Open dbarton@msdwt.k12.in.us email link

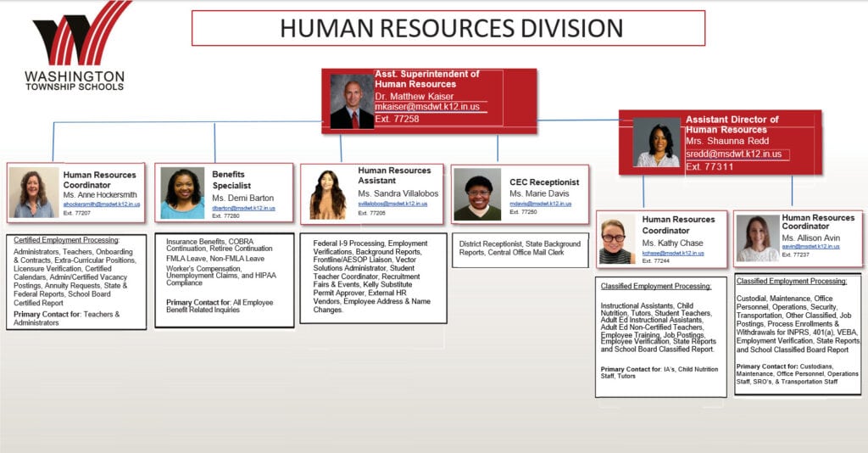(243, 208)
